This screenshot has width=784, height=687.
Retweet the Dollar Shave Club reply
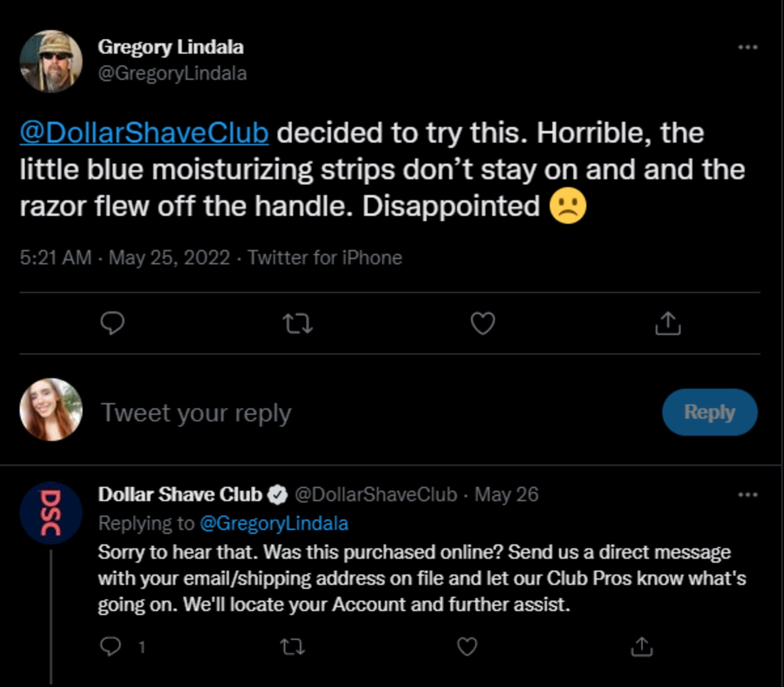293,647
